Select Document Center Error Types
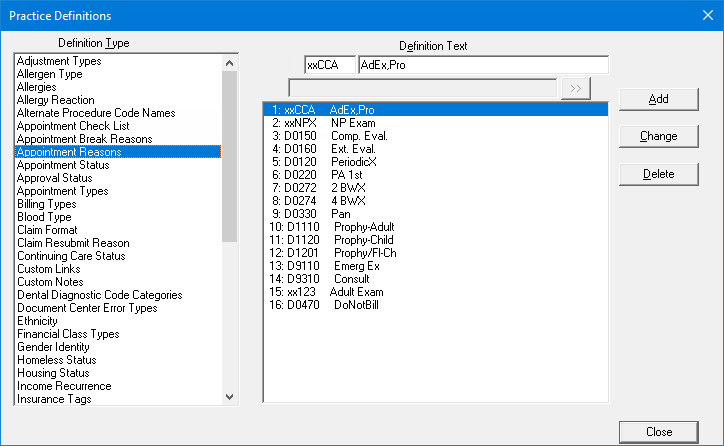 click(118, 308)
